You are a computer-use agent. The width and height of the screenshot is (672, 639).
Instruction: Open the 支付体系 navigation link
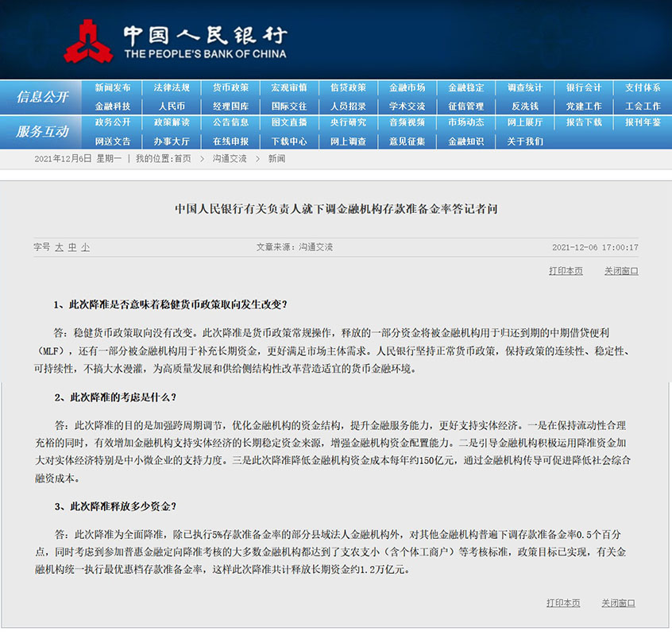[x=642, y=87]
